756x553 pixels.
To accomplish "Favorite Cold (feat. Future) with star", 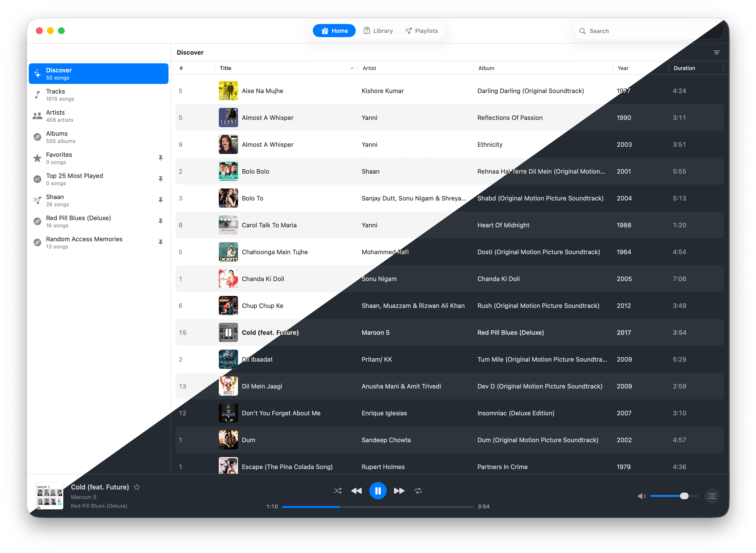I will (137, 487).
